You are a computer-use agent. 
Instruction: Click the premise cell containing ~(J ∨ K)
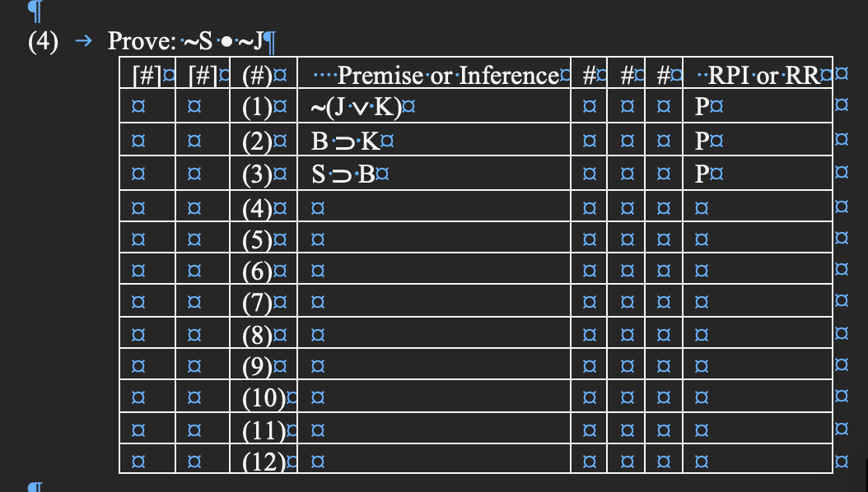click(x=434, y=106)
